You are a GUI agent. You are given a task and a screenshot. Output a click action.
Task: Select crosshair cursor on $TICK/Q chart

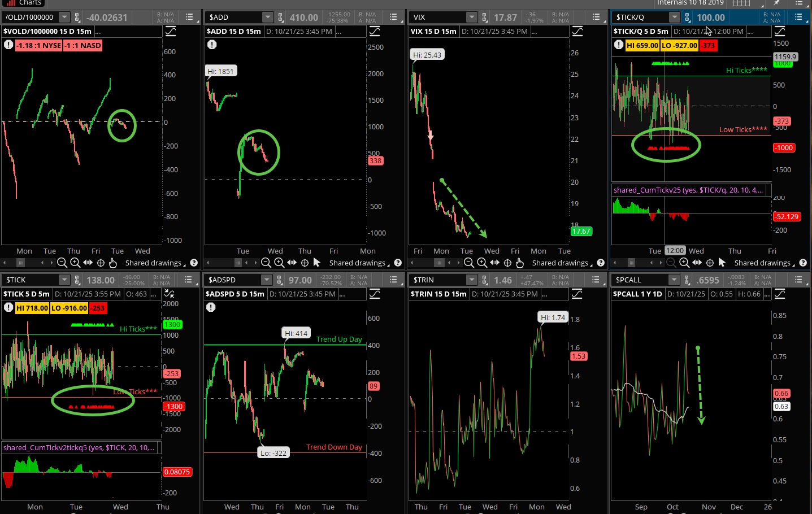pyautogui.click(x=710, y=263)
